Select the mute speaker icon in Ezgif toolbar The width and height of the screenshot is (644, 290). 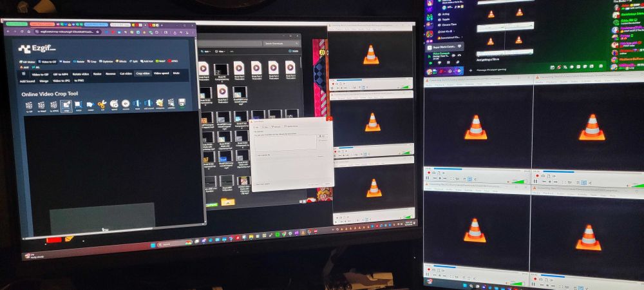(137, 104)
